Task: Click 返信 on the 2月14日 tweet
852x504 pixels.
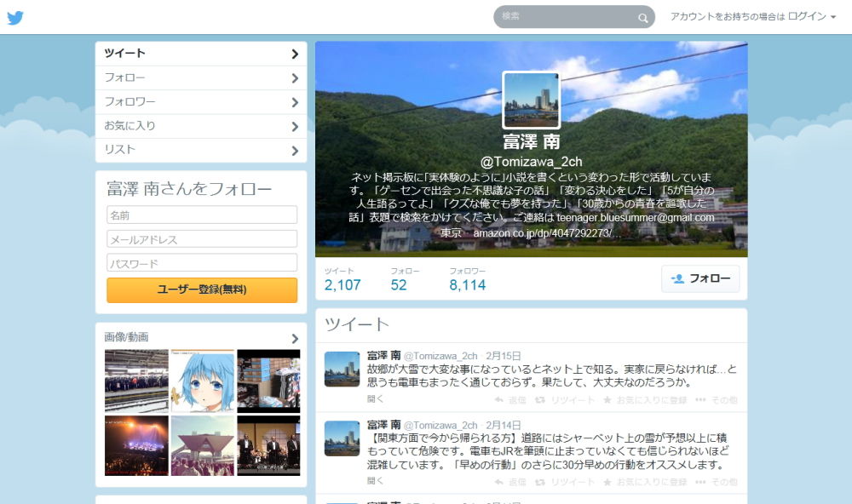Action: (x=517, y=482)
